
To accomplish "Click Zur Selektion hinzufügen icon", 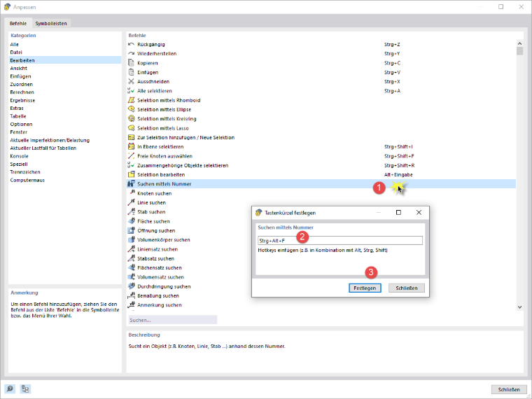I will 132,137.
